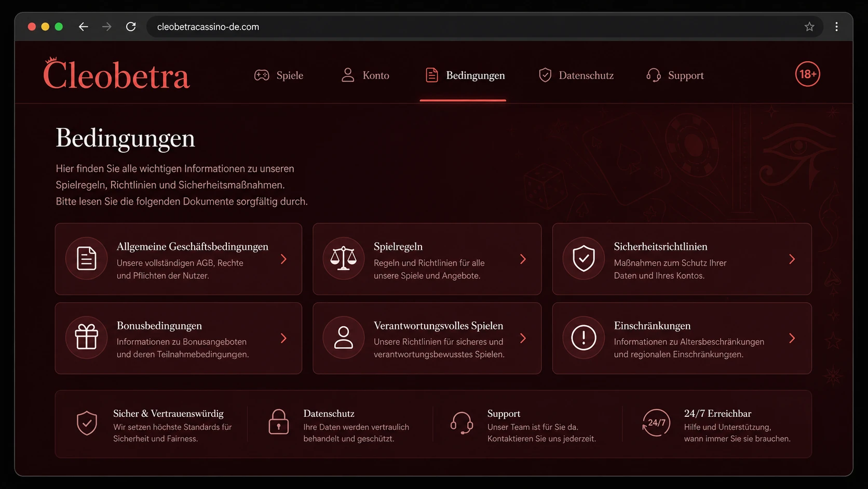Open the Konto menu item
This screenshot has height=489, width=868.
pos(365,75)
